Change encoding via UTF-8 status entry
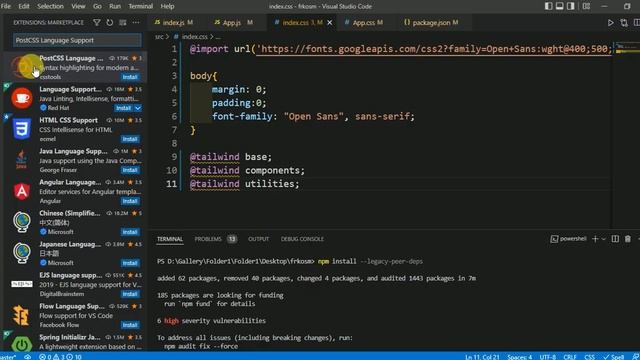Viewport: 640px width, 360px height. click(547, 357)
